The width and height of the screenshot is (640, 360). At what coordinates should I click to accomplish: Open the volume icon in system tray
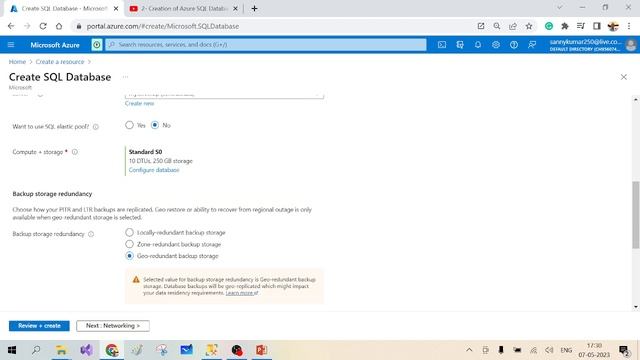pos(549,350)
